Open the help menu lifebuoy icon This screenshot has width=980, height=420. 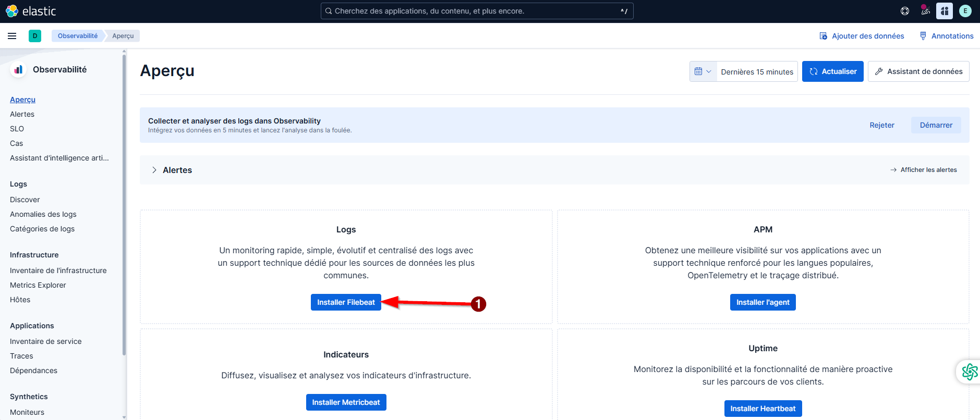[905, 11]
